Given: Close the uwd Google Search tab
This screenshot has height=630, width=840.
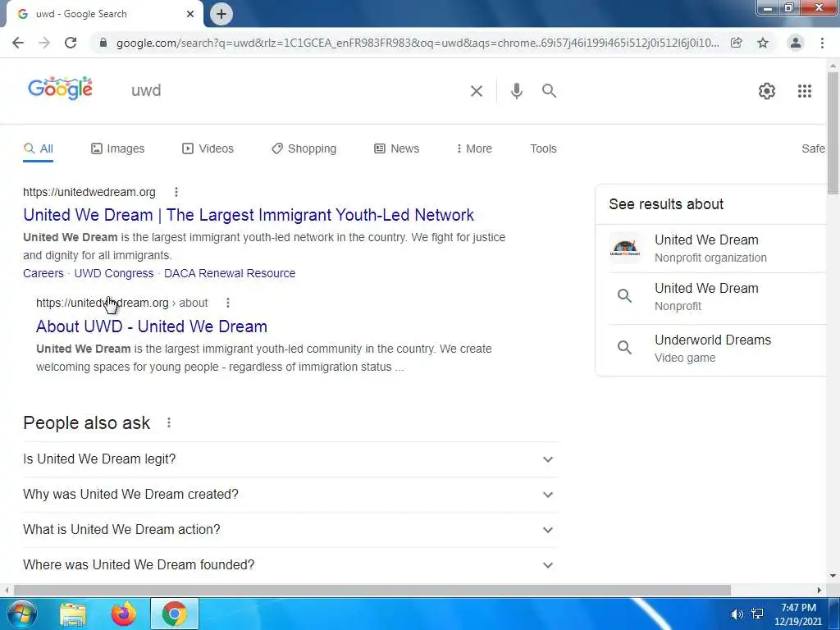Looking at the screenshot, I should (190, 14).
